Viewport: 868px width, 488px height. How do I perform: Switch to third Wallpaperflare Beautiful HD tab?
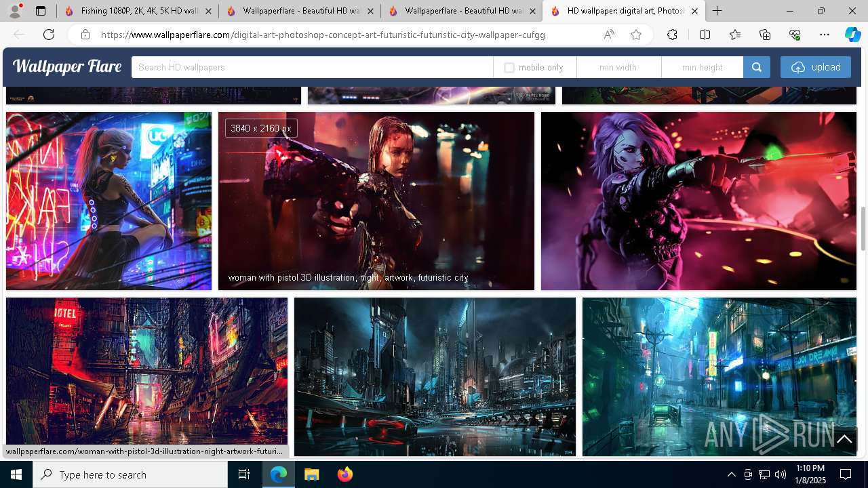point(462,11)
